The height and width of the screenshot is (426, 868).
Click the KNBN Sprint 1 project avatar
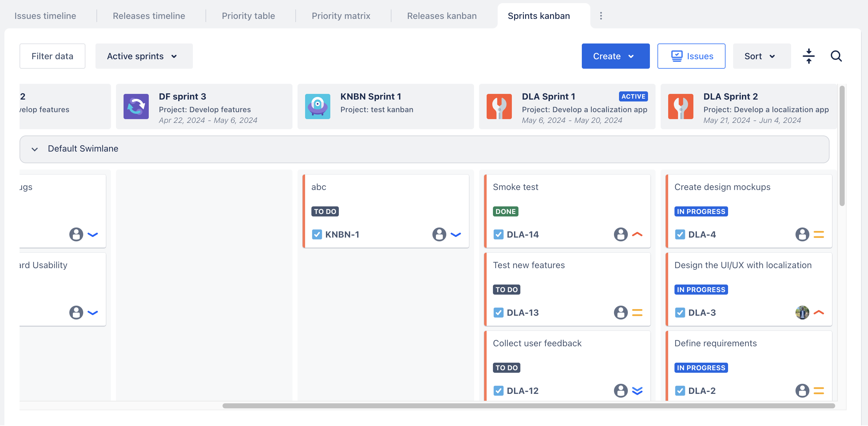click(317, 106)
